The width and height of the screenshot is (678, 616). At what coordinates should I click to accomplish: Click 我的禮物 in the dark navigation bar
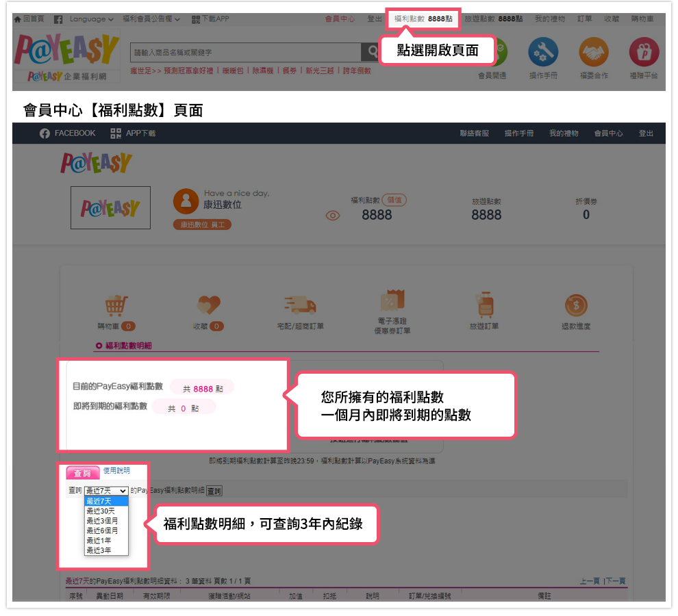[564, 133]
